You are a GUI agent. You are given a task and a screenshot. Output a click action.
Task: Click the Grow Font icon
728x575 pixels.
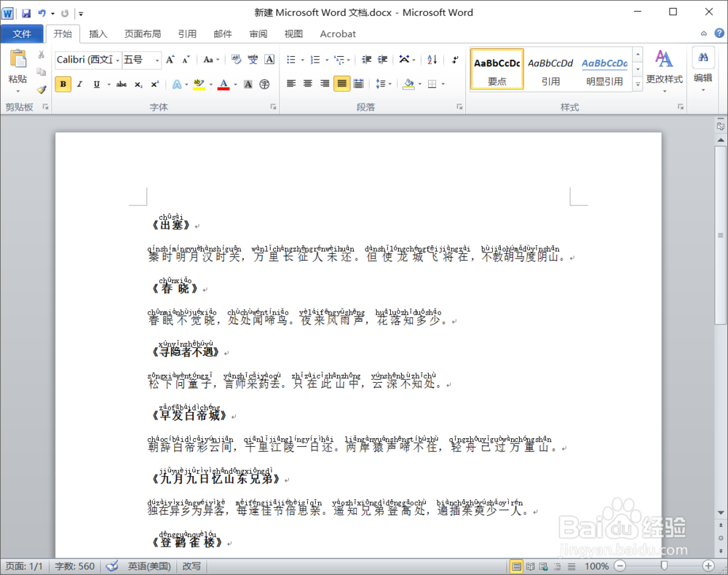click(170, 60)
